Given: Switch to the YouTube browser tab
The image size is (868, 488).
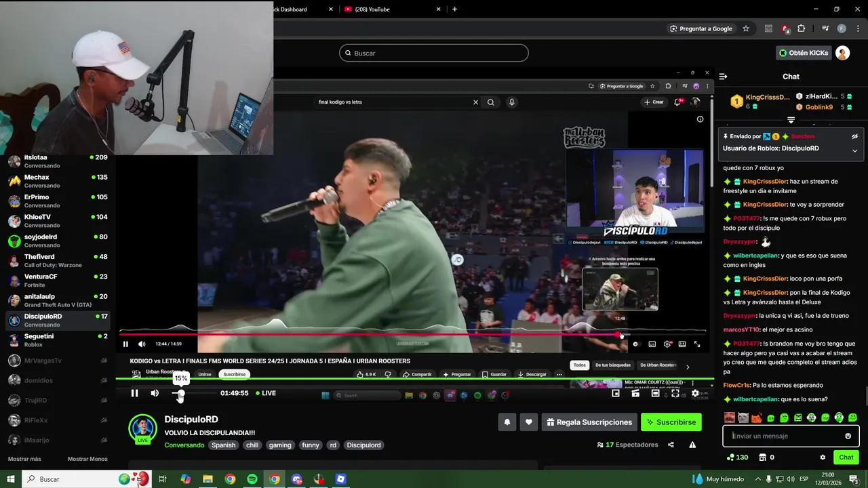Looking at the screenshot, I should point(393,9).
